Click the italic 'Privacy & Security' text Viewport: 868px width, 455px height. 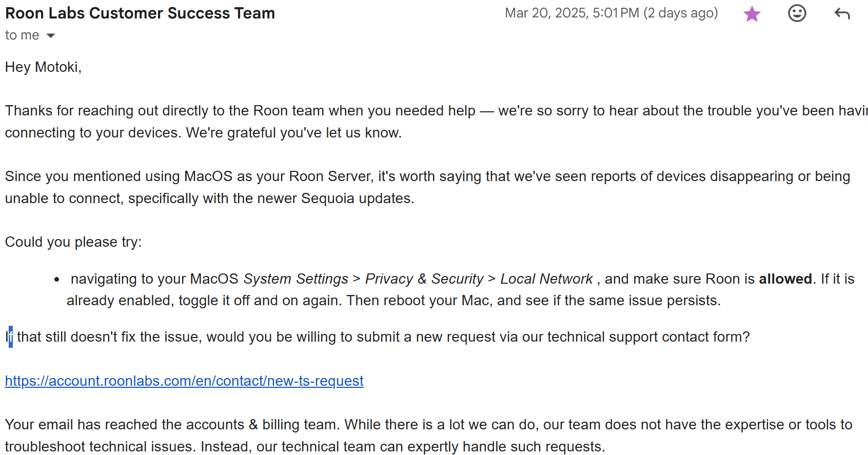(424, 279)
